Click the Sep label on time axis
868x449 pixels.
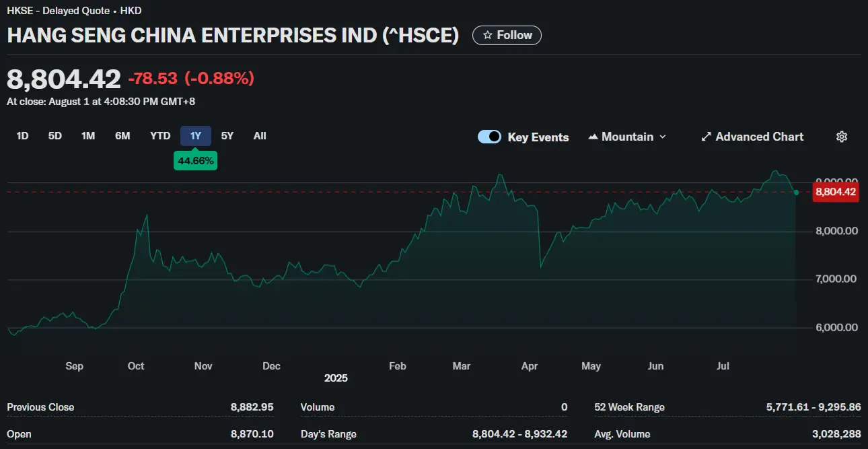click(x=74, y=366)
